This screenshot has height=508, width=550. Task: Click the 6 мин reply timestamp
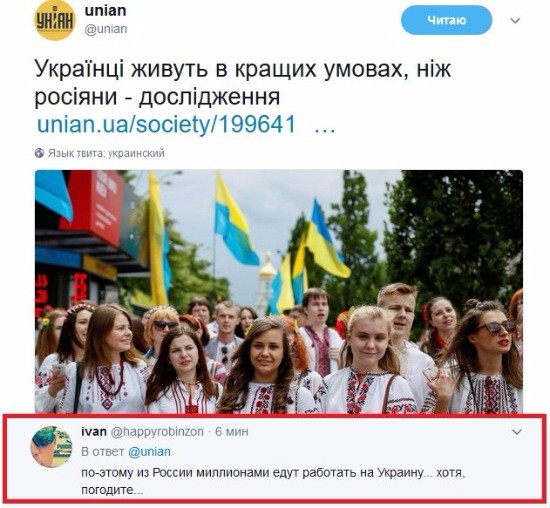[232, 432]
